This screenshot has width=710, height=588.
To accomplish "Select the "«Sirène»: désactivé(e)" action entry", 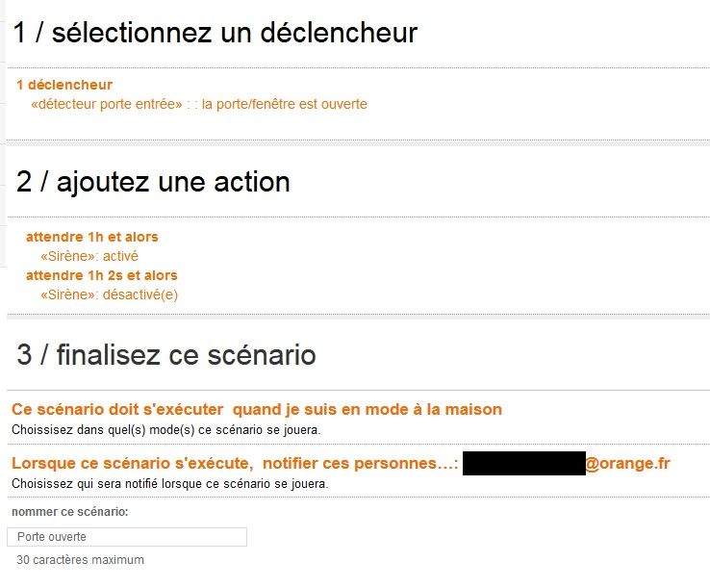I will click(109, 294).
